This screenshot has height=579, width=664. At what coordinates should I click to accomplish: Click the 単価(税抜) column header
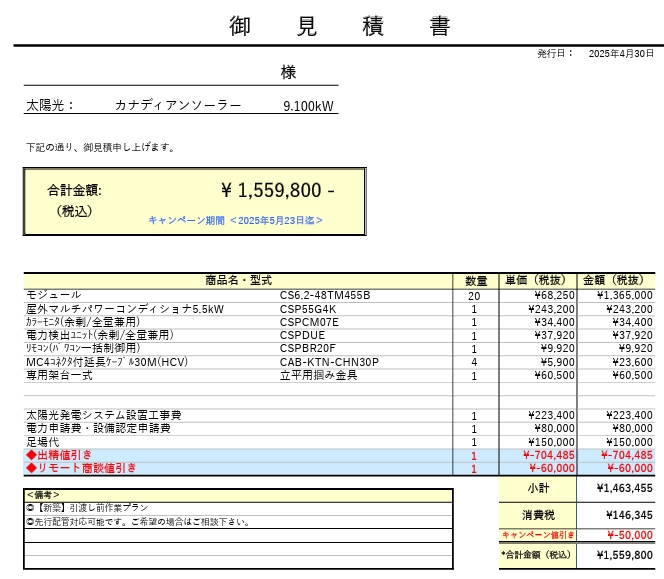[x=535, y=280]
